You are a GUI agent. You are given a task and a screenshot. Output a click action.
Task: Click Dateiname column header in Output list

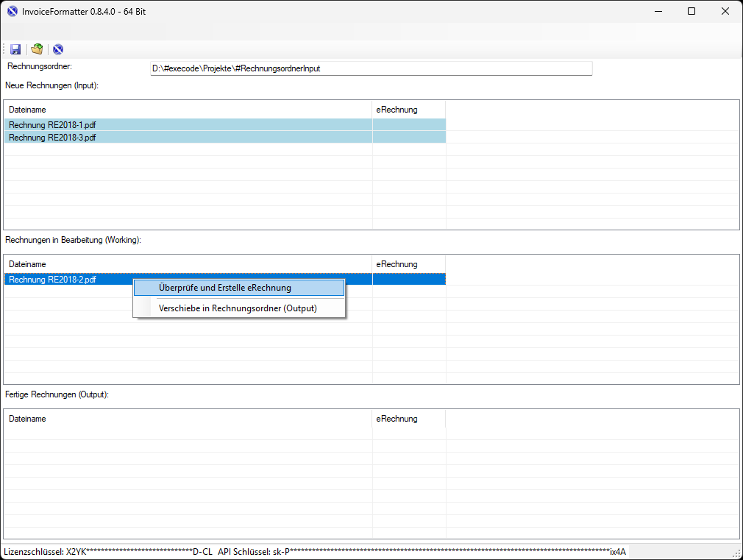[28, 419]
